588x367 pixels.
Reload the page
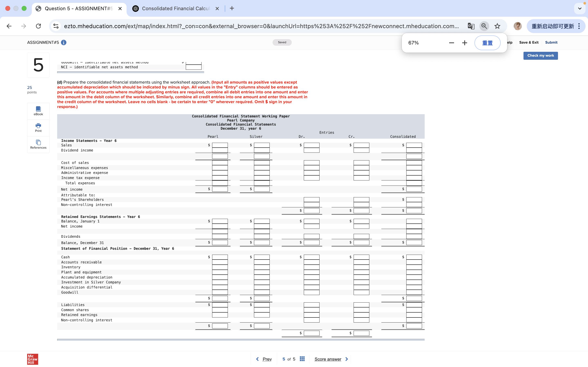[x=38, y=26]
